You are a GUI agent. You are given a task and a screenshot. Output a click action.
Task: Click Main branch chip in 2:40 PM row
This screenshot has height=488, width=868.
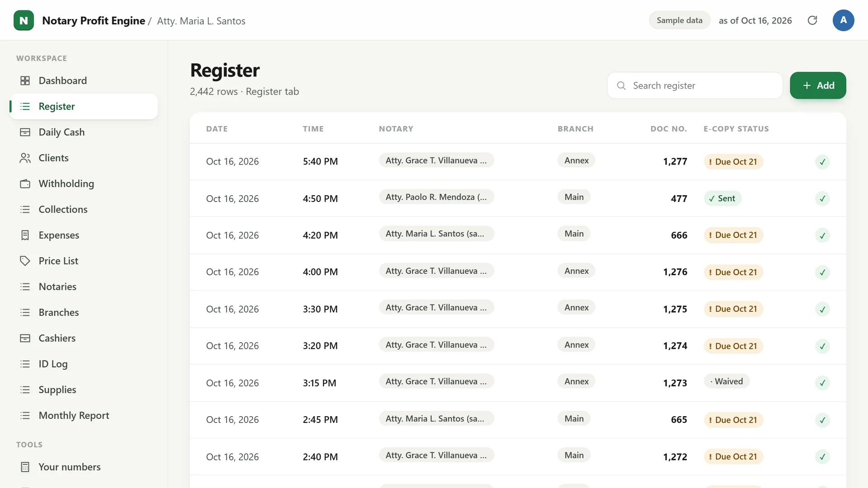(574, 455)
